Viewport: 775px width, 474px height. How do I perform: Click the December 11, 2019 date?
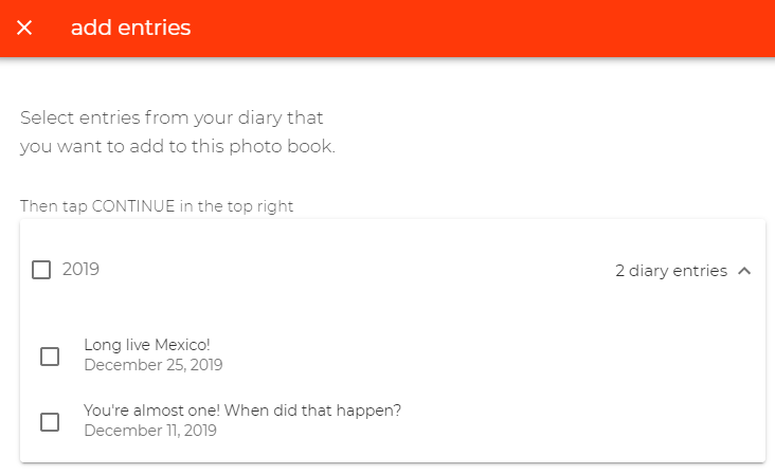[150, 431]
